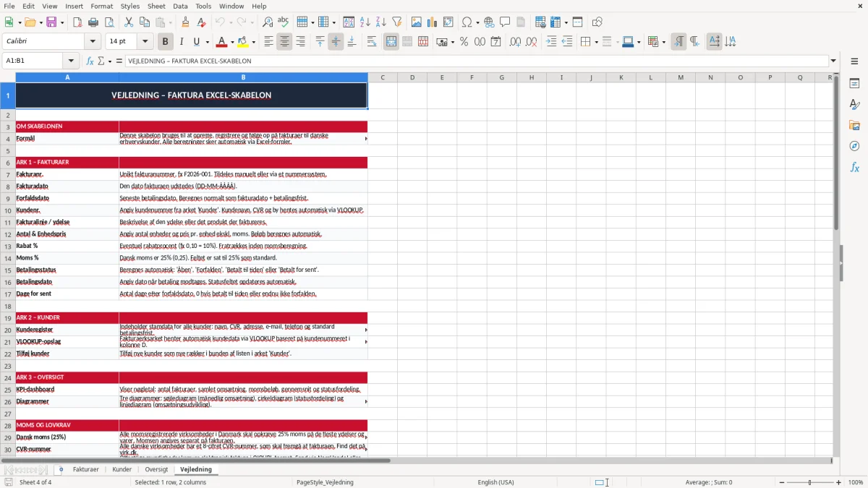Image resolution: width=868 pixels, height=488 pixels.
Task: Insert an image via toolbar icon
Action: pos(417,22)
